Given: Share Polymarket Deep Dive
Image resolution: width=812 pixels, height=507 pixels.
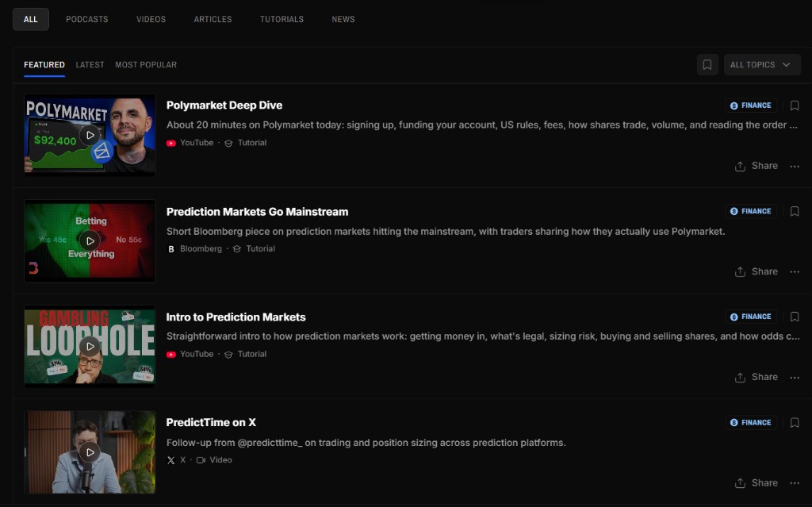Looking at the screenshot, I should (x=756, y=166).
